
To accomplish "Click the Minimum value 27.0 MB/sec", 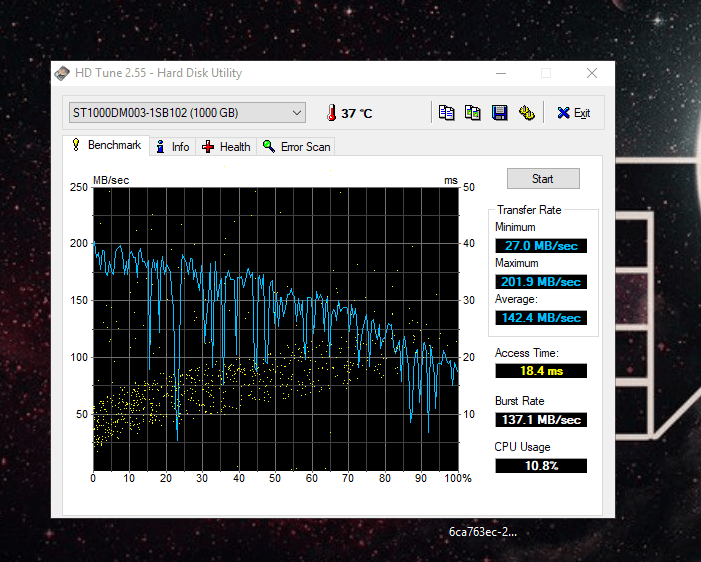I will [x=541, y=246].
